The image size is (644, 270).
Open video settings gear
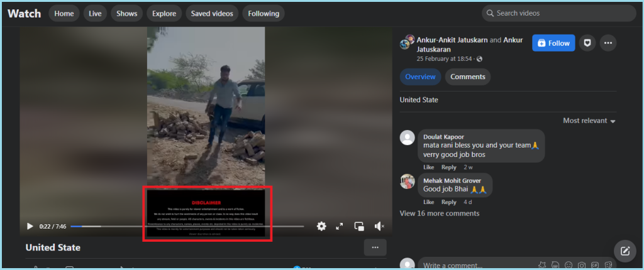click(x=321, y=226)
